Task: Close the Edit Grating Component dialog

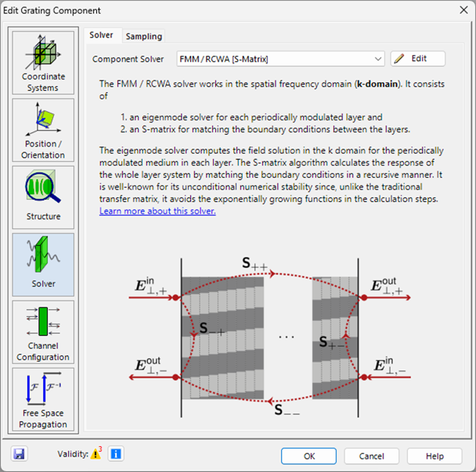Action: [x=464, y=10]
